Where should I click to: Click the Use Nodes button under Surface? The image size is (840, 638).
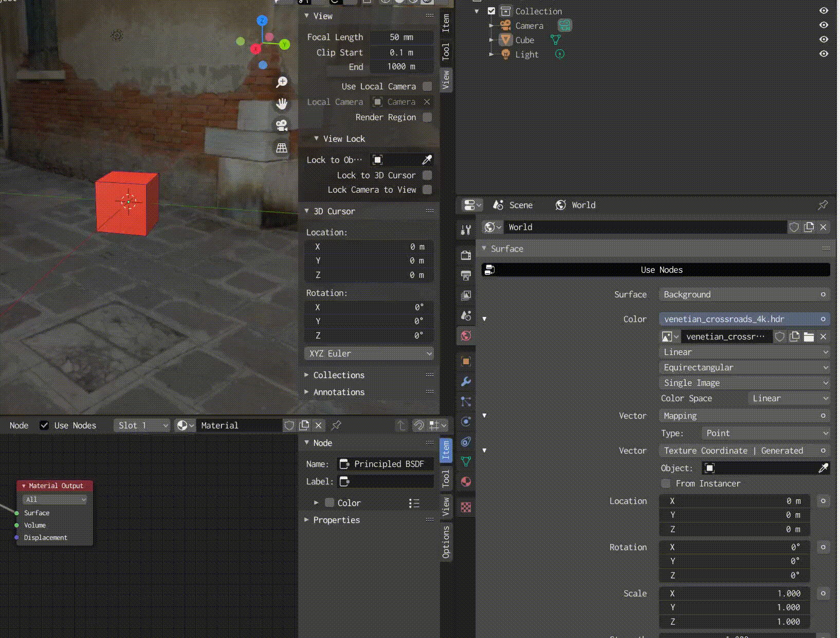(x=662, y=270)
